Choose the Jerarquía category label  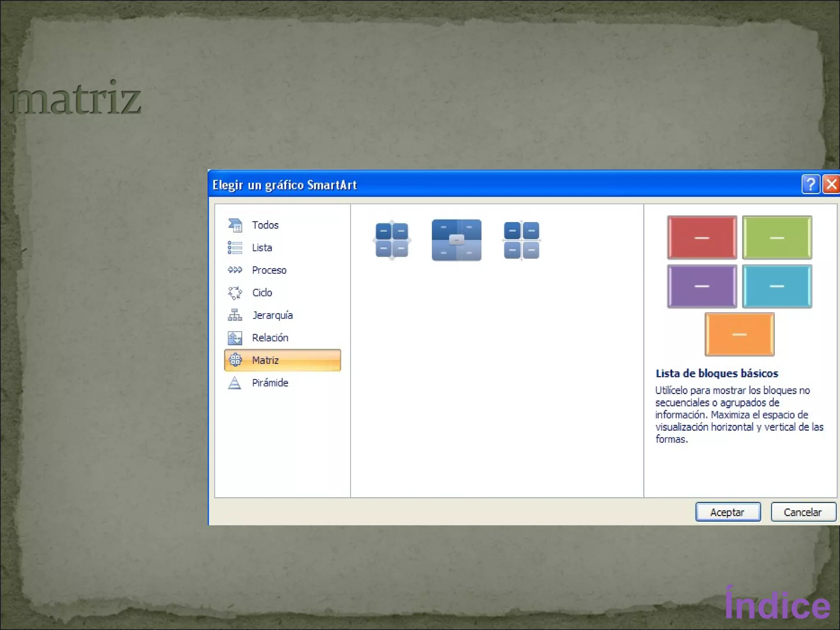click(272, 315)
